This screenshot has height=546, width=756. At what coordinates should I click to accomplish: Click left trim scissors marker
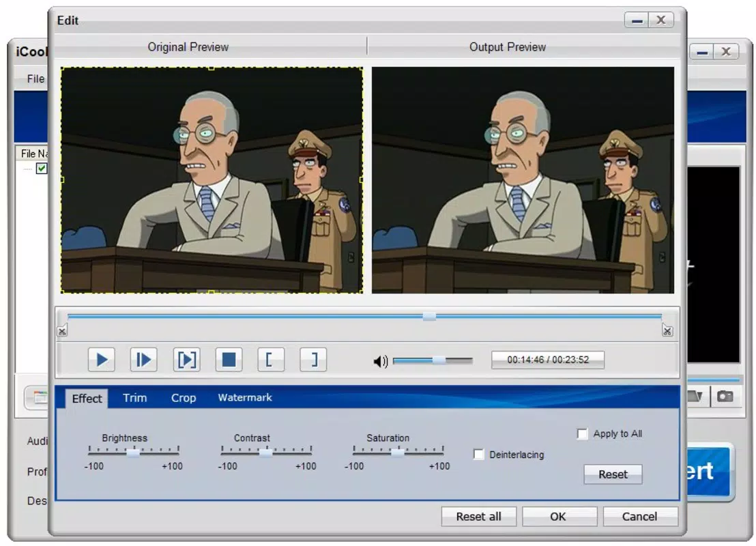pyautogui.click(x=62, y=332)
